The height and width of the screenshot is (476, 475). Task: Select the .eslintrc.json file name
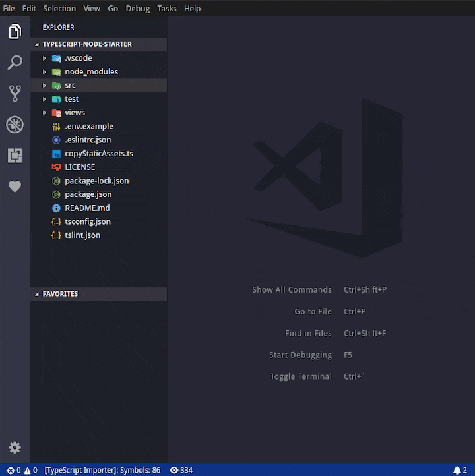pyautogui.click(x=88, y=140)
